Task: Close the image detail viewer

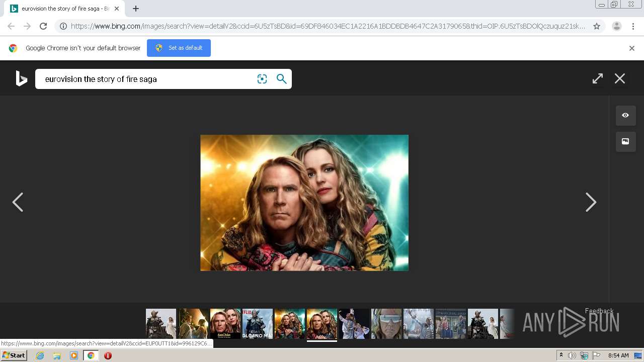Action: coord(620,78)
